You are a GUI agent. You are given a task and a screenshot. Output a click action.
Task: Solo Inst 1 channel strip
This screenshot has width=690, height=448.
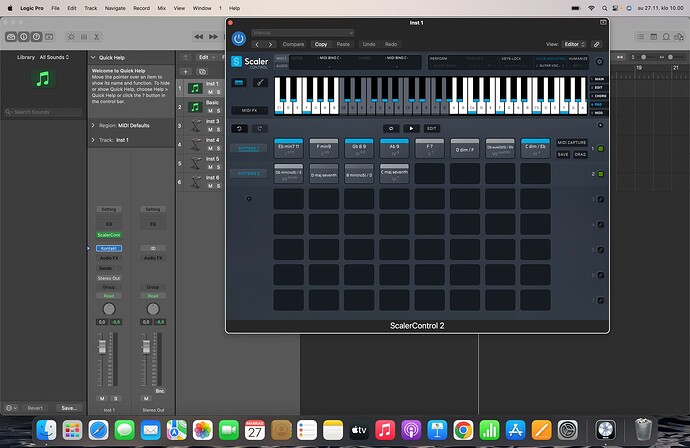tap(116, 398)
